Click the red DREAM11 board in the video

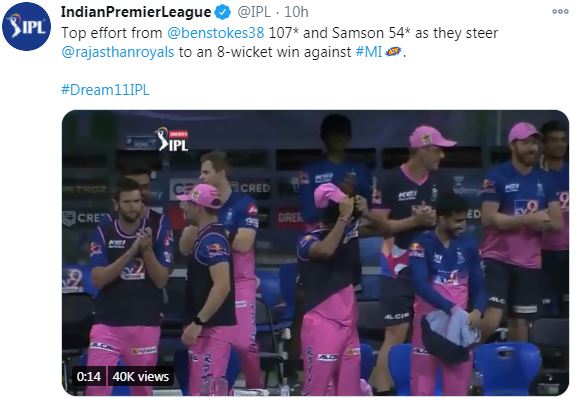click(x=290, y=218)
